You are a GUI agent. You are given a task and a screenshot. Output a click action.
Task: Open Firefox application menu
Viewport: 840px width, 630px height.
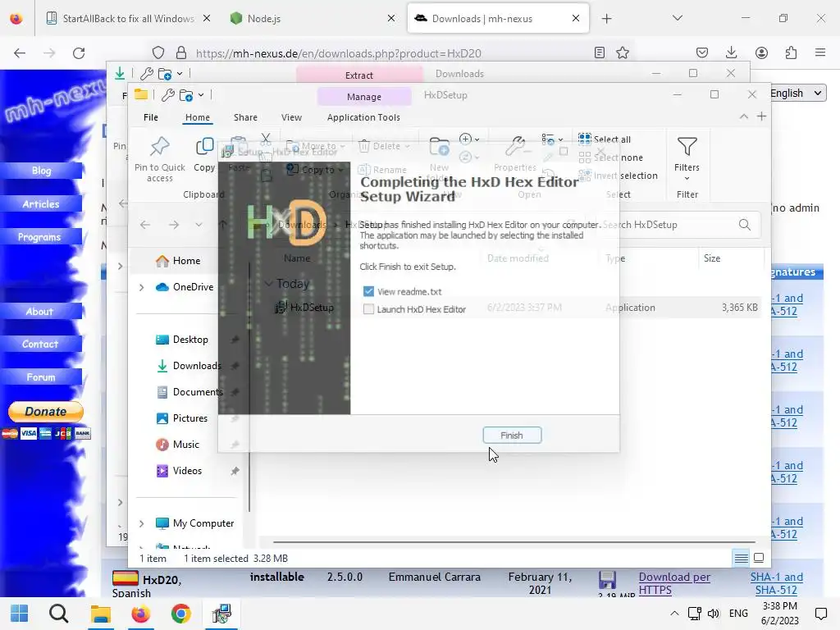click(820, 52)
